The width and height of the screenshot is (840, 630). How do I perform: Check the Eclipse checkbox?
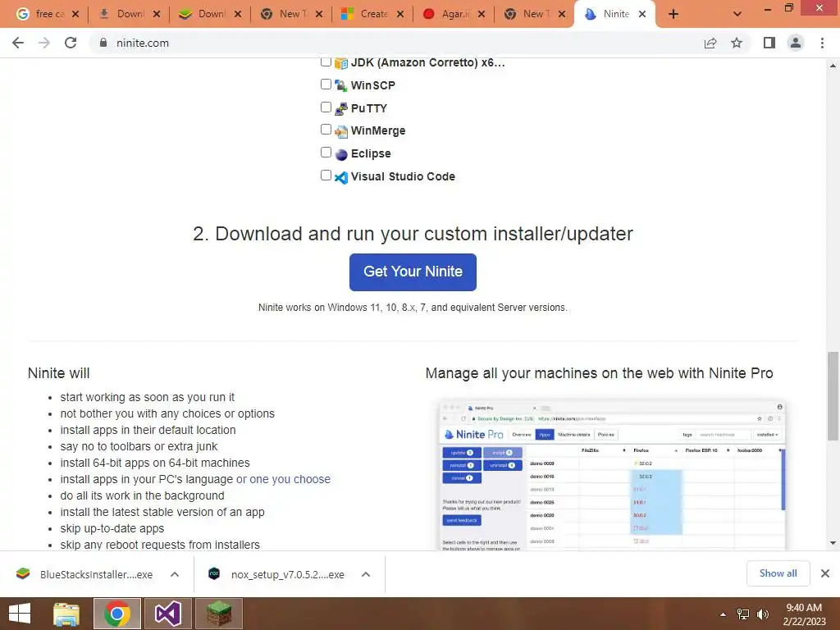point(326,153)
